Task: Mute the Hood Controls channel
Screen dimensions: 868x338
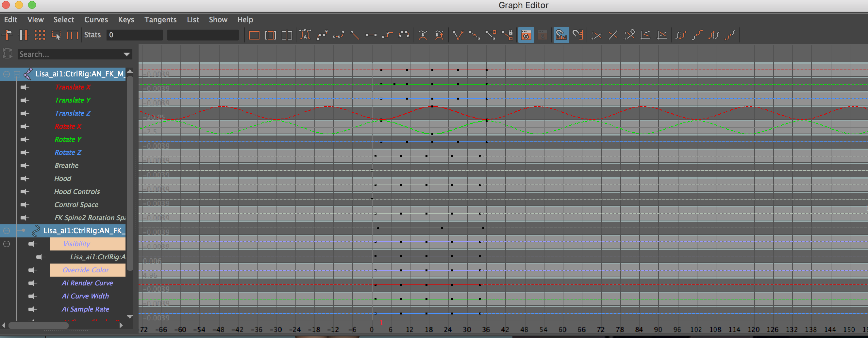Action: click(x=25, y=191)
